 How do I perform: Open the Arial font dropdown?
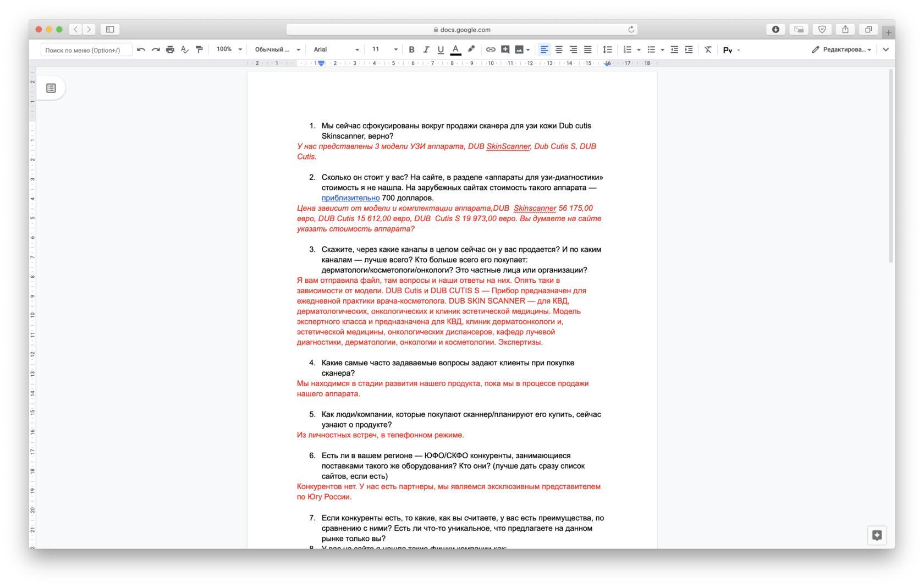[x=336, y=50]
